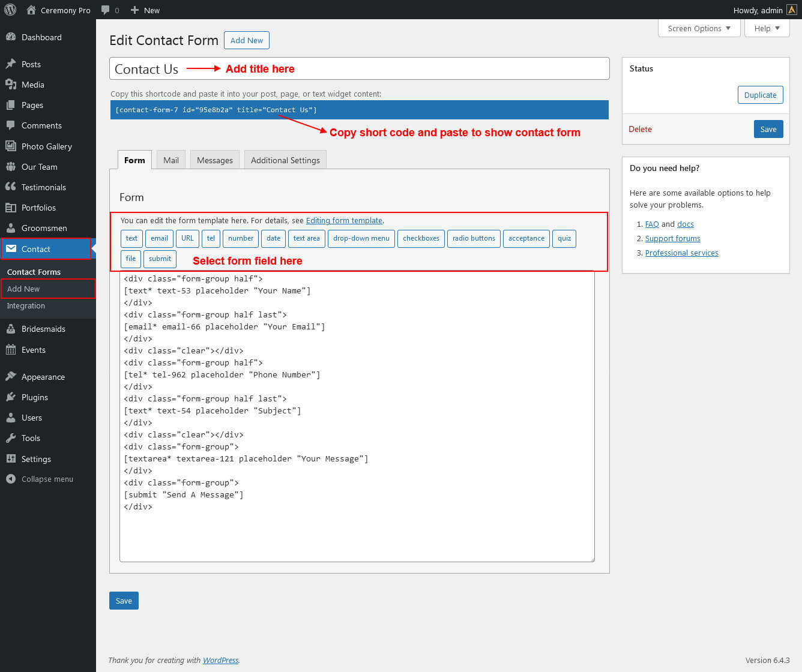
Task: Click the Duplicate button
Action: [x=760, y=95]
